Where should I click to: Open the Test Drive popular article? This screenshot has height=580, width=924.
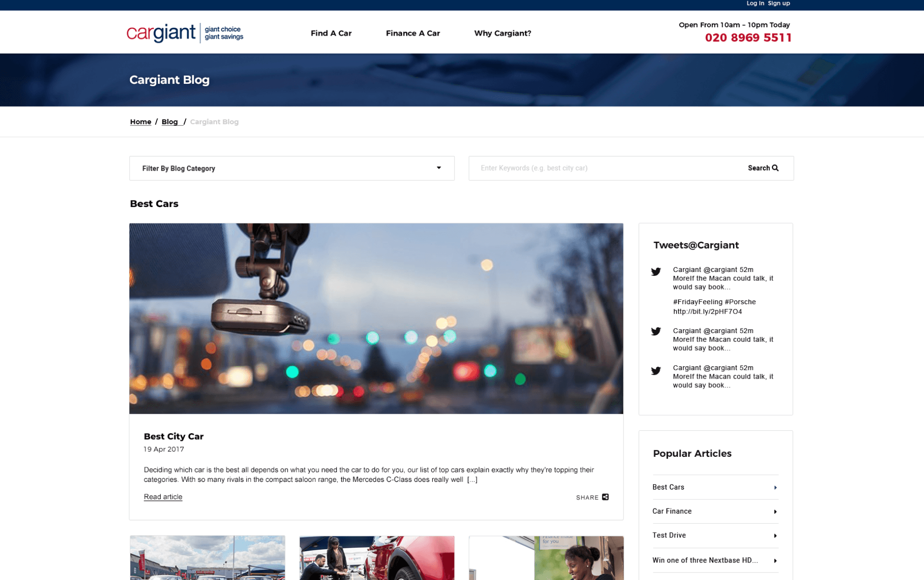715,535
